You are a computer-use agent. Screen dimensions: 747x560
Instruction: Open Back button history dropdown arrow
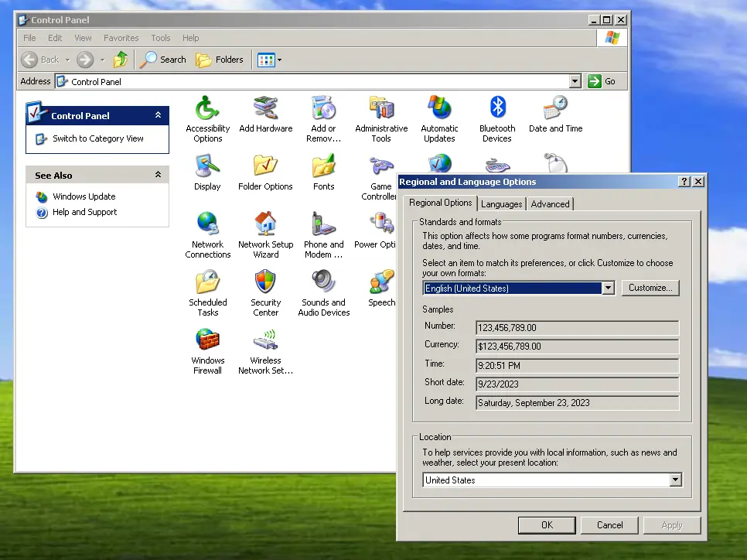tap(67, 60)
